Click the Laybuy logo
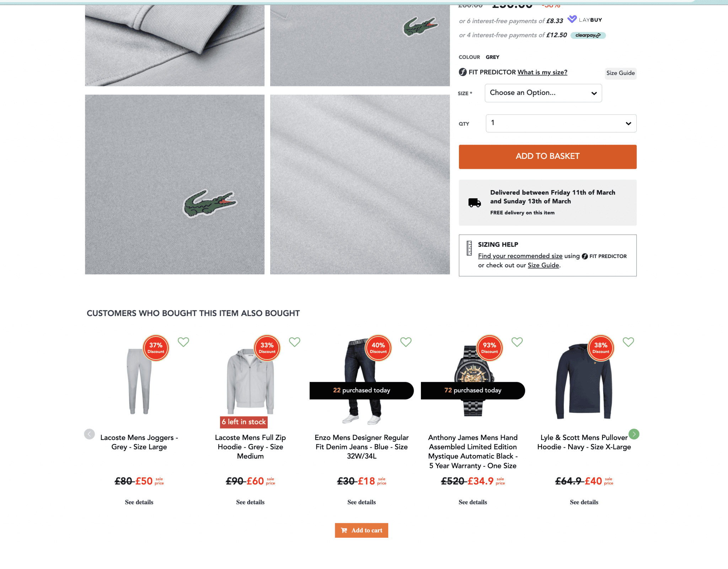728x569 pixels. (585, 20)
